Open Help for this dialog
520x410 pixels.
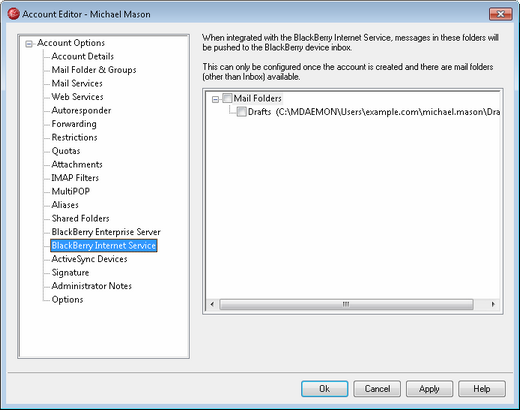482,389
